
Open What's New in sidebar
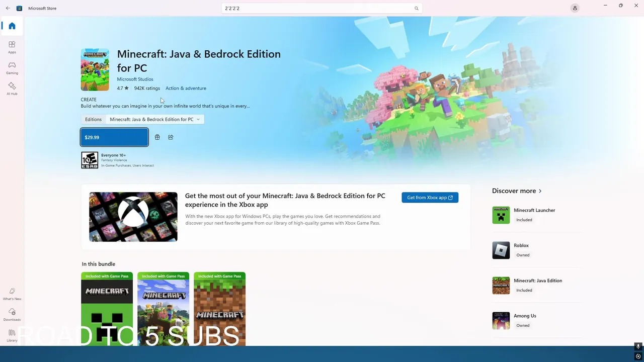tap(12, 294)
